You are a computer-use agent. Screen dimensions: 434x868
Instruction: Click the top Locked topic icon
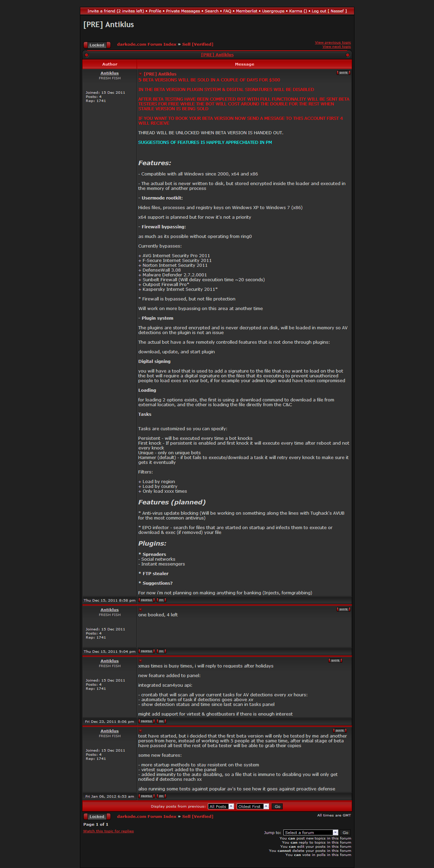click(97, 45)
